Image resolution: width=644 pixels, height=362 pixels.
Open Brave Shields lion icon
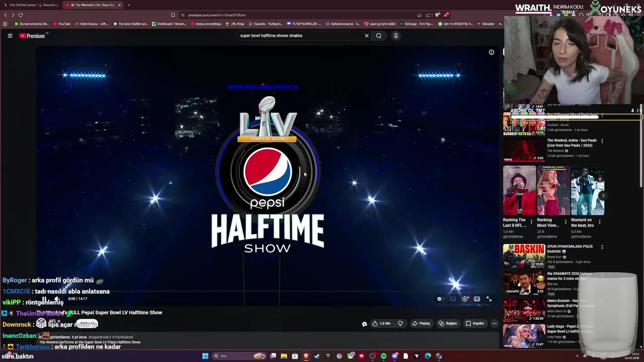coord(437,15)
